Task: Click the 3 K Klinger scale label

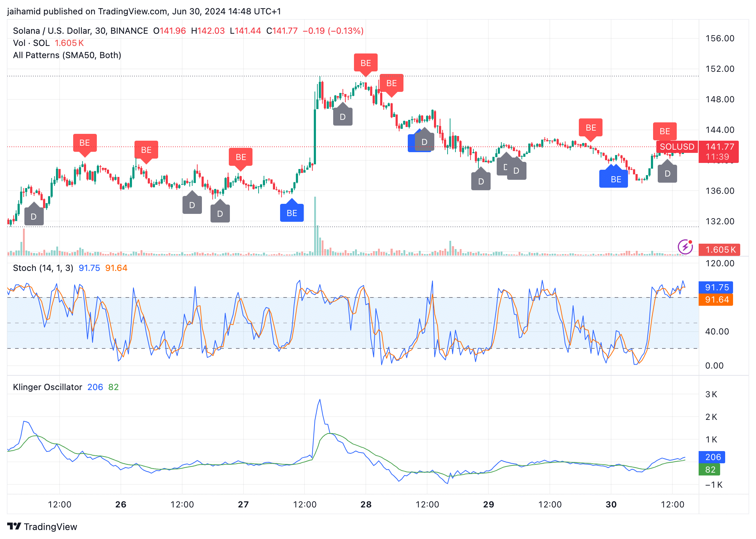Action: pyautogui.click(x=711, y=394)
